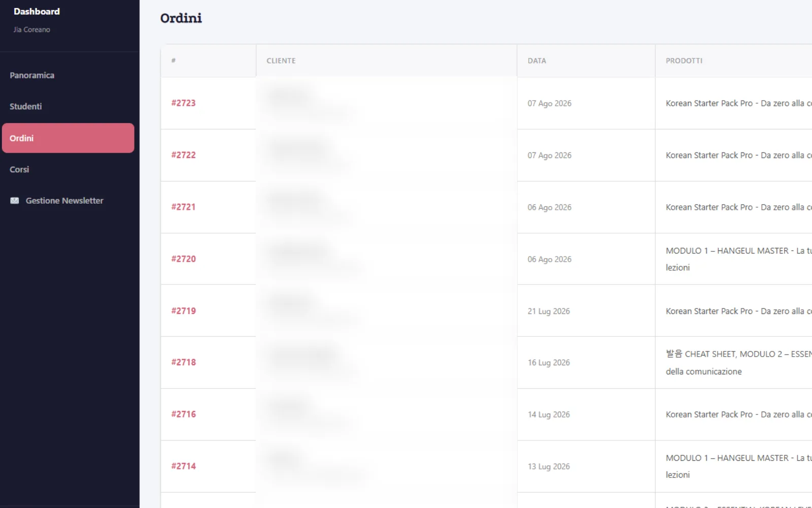Open order #2718
This screenshot has height=508, width=812.
click(x=183, y=362)
